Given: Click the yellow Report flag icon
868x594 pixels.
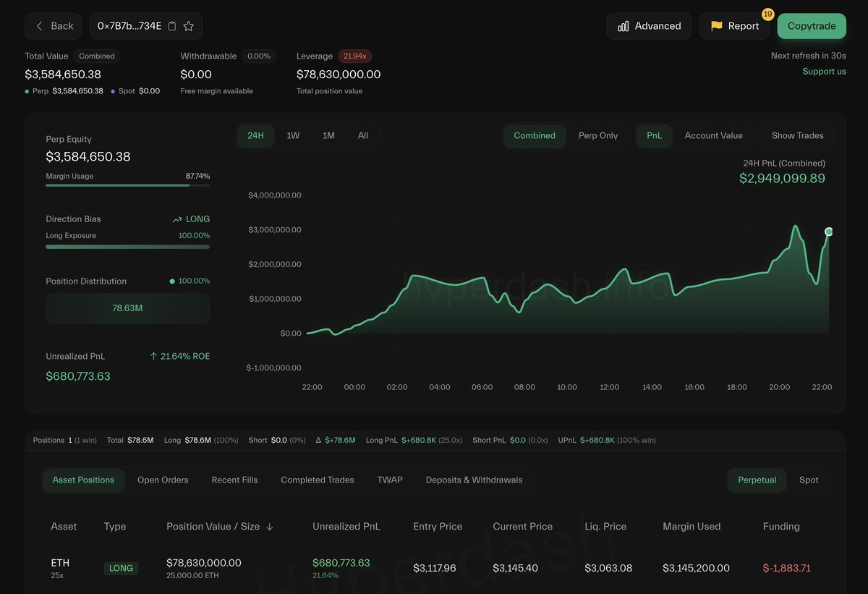Looking at the screenshot, I should pos(716,26).
